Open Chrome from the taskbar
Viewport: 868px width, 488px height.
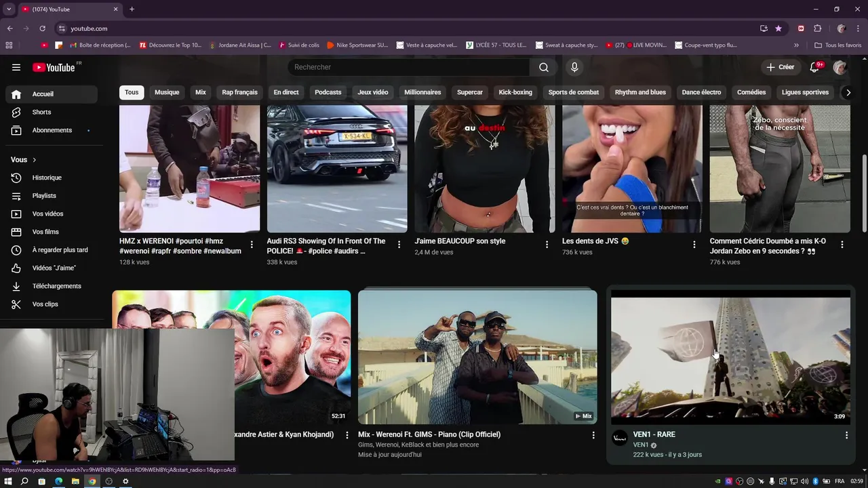pyautogui.click(x=92, y=481)
